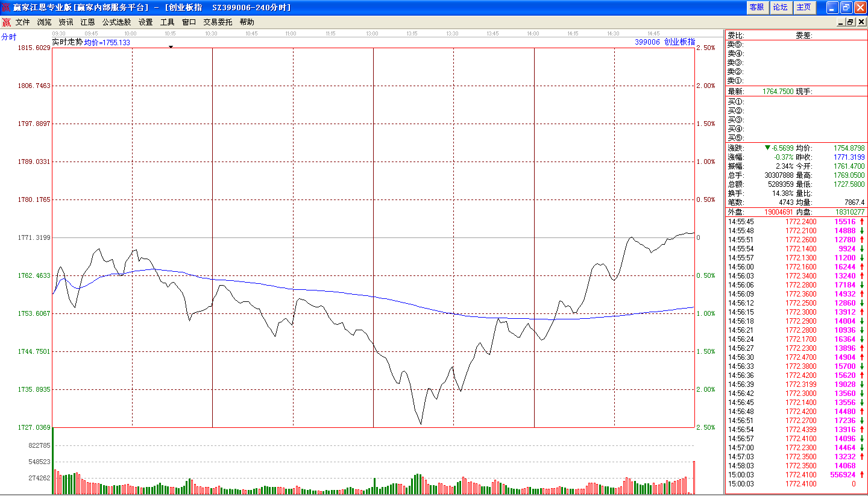
Task: Click the 总手 value 30307888
Action: point(779,175)
